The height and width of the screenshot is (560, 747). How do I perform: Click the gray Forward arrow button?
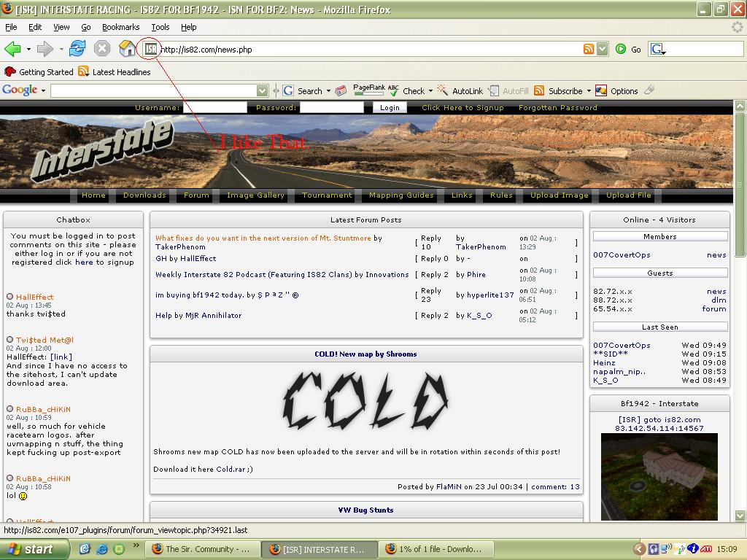(44, 49)
